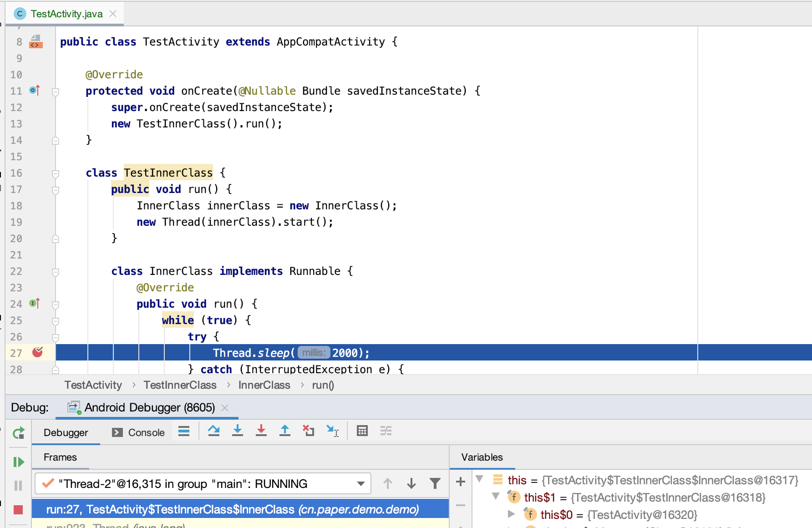Close the Android Debugger (8605) tab
This screenshot has height=528, width=812.
coord(225,407)
